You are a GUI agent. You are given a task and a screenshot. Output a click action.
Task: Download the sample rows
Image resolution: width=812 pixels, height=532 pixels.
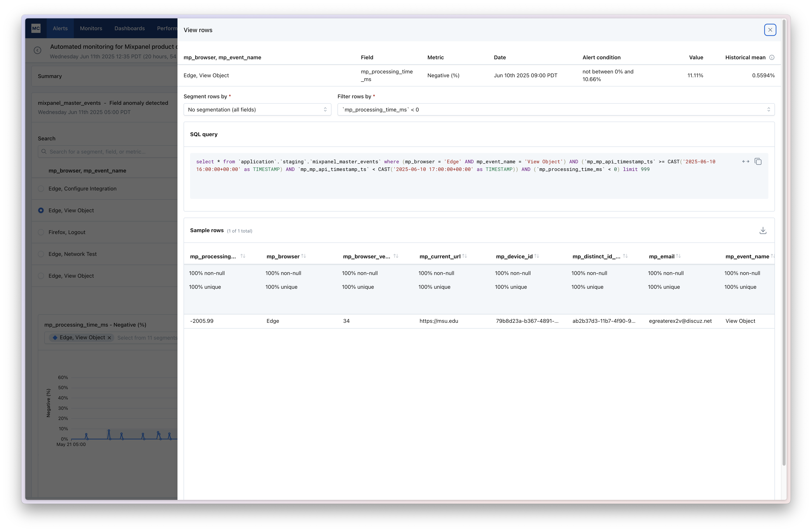763,231
